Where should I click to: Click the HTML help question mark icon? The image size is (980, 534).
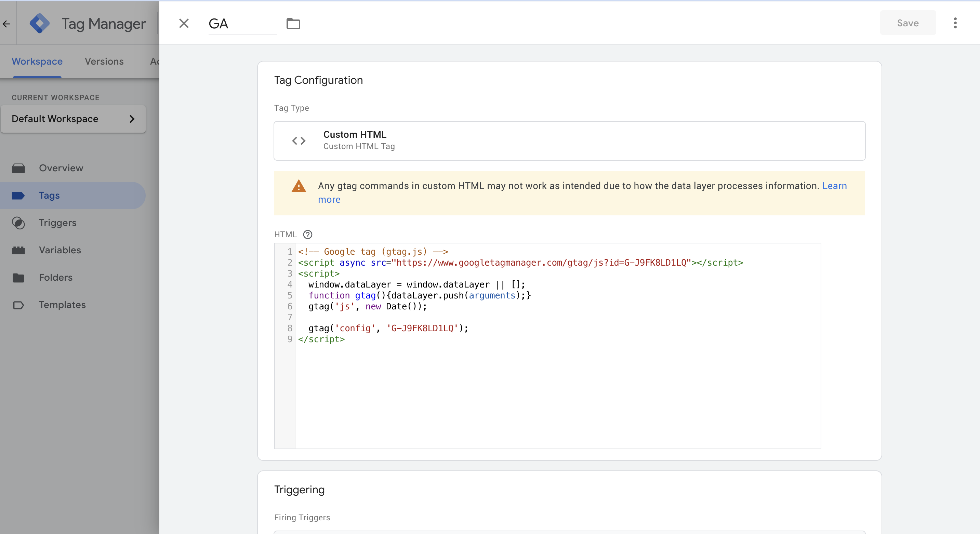click(307, 234)
